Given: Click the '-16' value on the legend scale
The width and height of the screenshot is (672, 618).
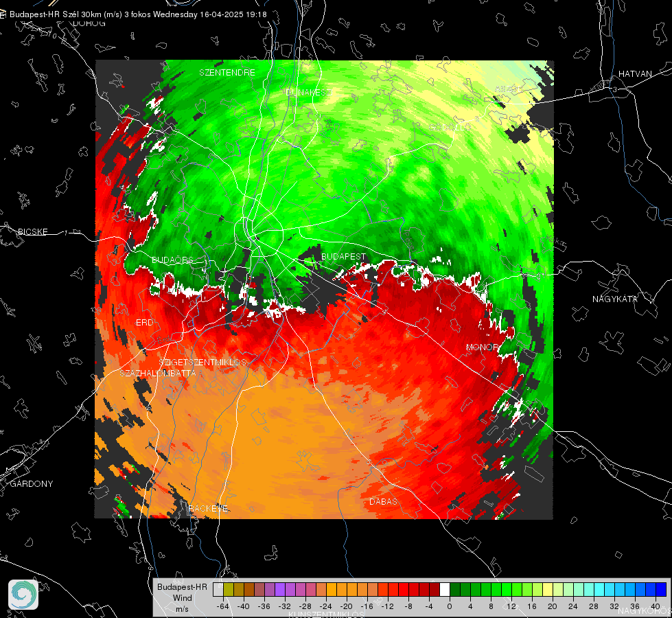Looking at the screenshot, I should tap(367, 606).
